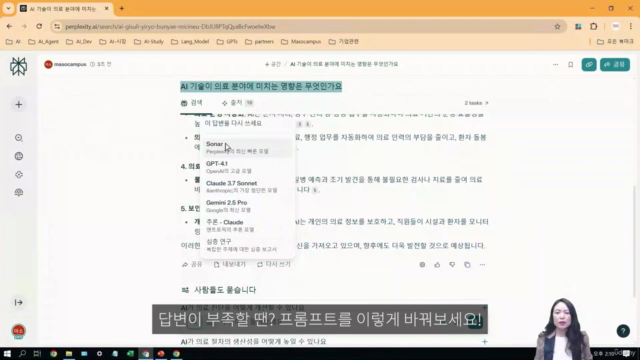
Task: Click the + 공간 add to space link
Action: (273, 64)
